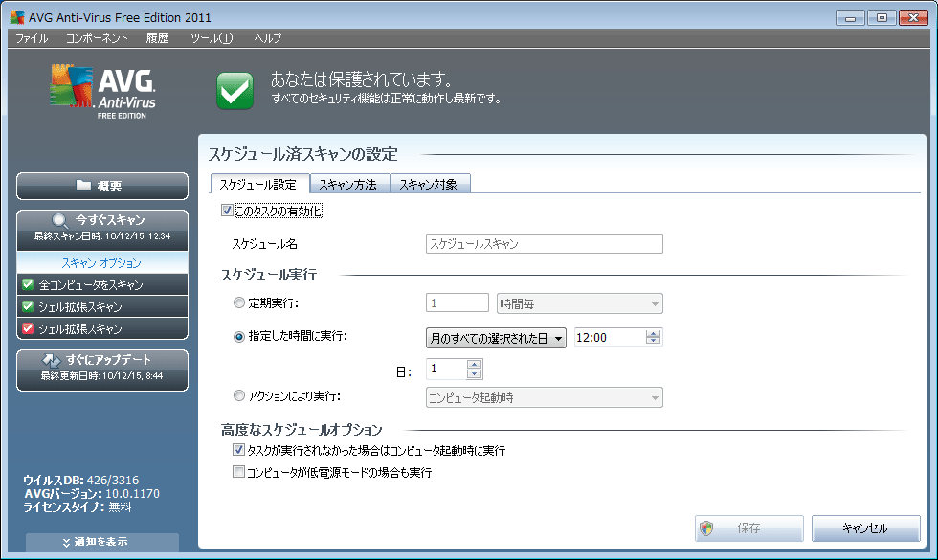Screen dimensions: 938x560
Task: Click the 今すぐスキャン button
Action: coord(102,230)
